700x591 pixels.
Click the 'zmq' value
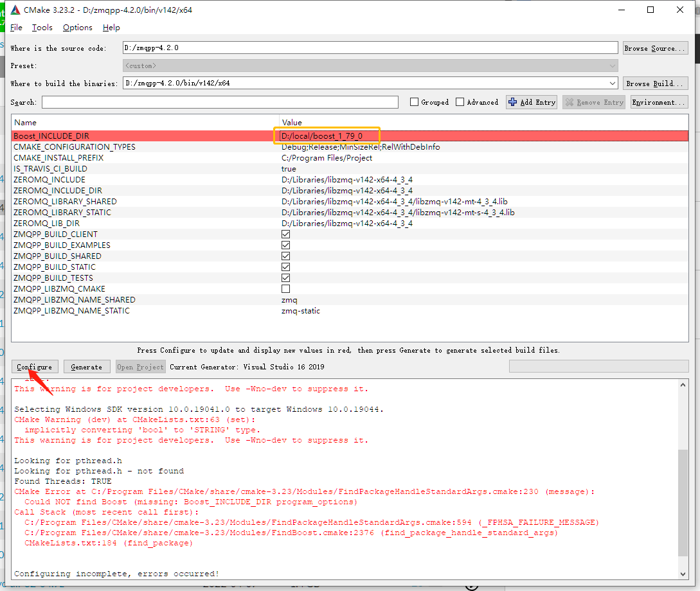click(x=289, y=300)
